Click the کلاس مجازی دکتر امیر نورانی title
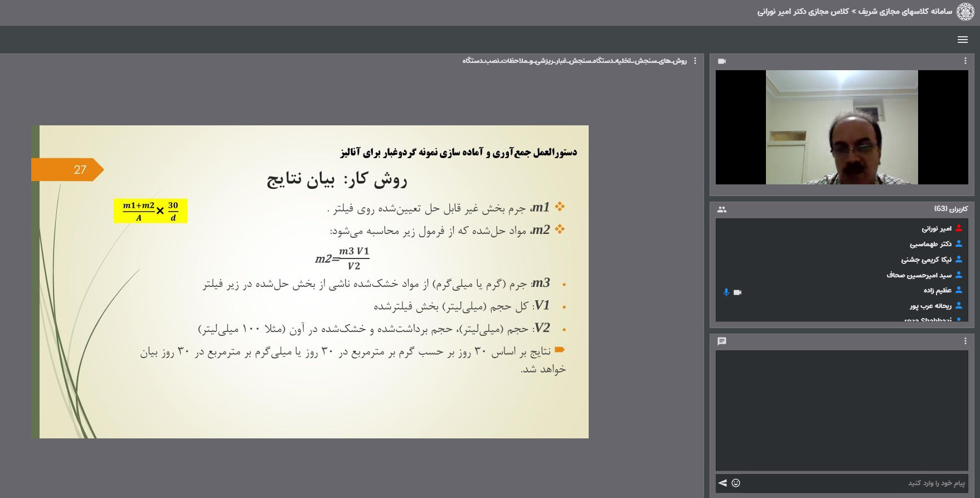Image resolution: width=980 pixels, height=498 pixels. click(x=802, y=12)
